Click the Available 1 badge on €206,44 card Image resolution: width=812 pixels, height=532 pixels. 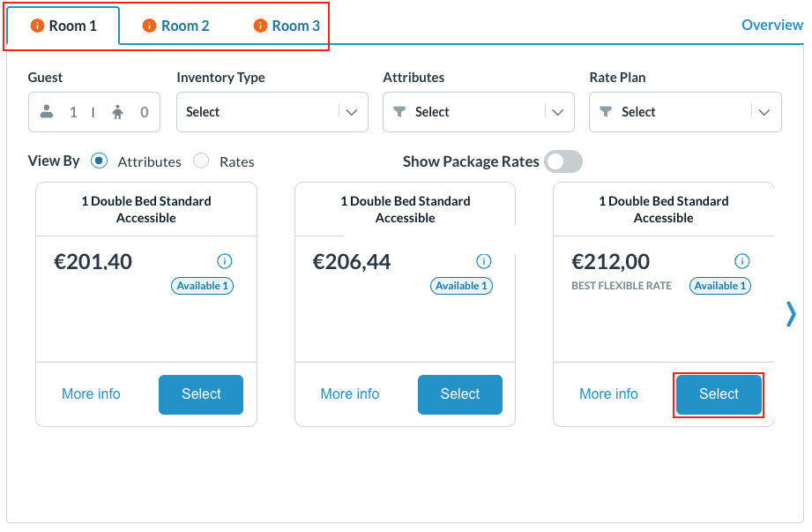(461, 286)
